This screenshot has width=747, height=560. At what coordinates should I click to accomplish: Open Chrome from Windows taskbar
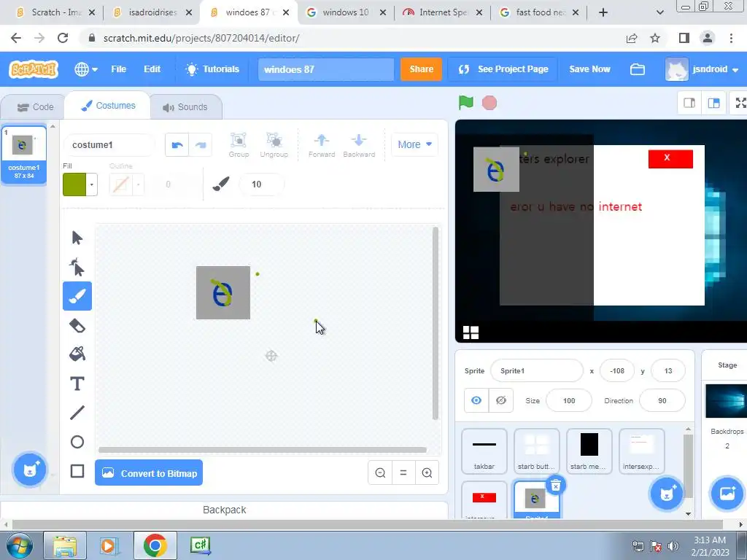[x=155, y=545]
